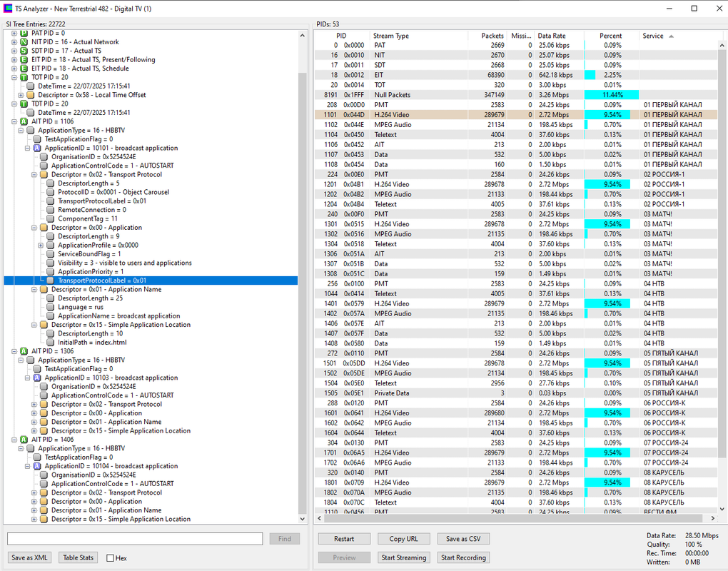Click Start Recording button
The width and height of the screenshot is (728, 571).
(x=463, y=557)
